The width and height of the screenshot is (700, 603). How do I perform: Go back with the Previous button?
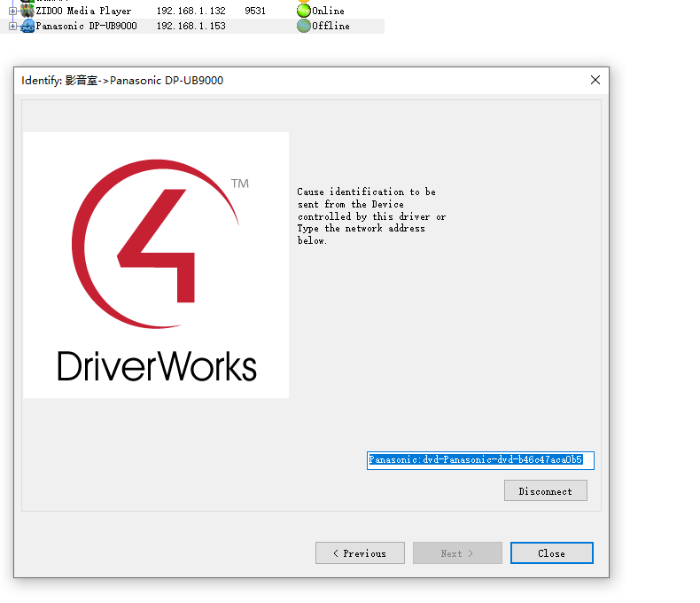pyautogui.click(x=360, y=553)
